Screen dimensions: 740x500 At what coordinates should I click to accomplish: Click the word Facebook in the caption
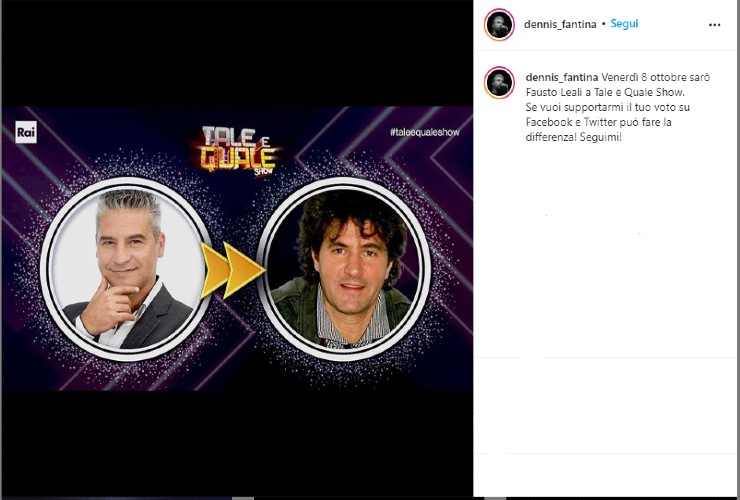click(x=549, y=122)
